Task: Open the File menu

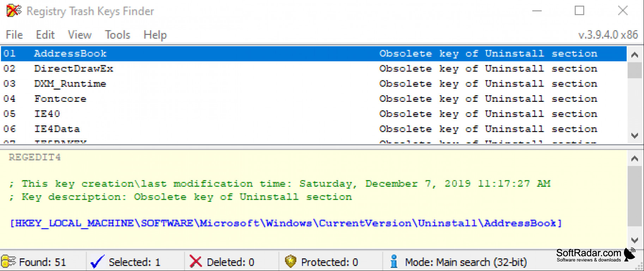Action: point(14,35)
